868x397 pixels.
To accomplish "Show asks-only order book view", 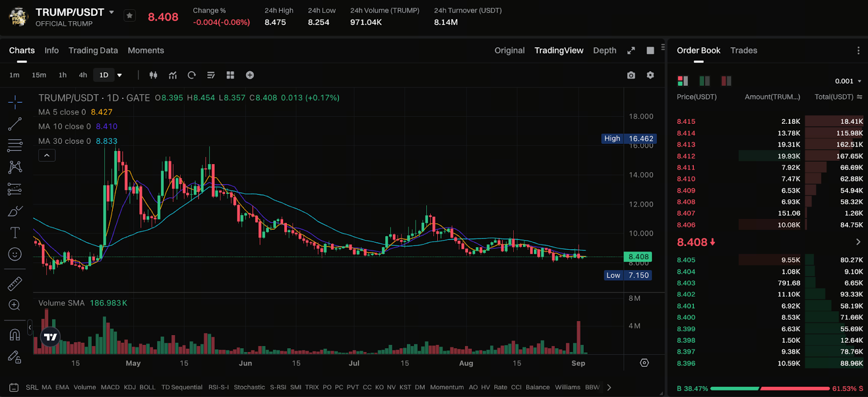I will [x=726, y=81].
